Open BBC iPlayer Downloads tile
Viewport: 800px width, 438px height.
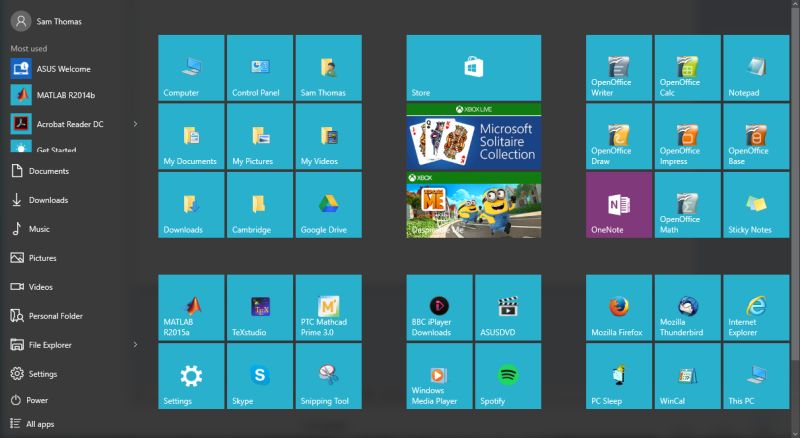pyautogui.click(x=439, y=307)
